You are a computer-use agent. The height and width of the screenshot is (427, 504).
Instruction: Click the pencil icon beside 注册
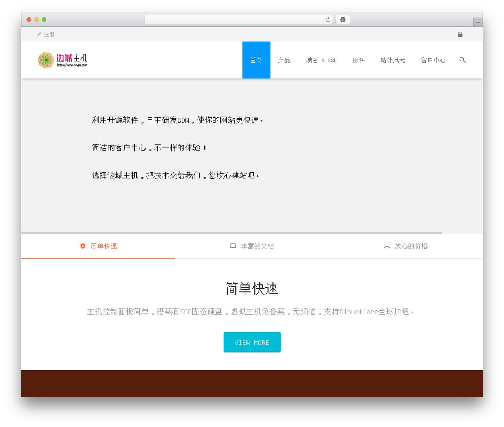[39, 35]
